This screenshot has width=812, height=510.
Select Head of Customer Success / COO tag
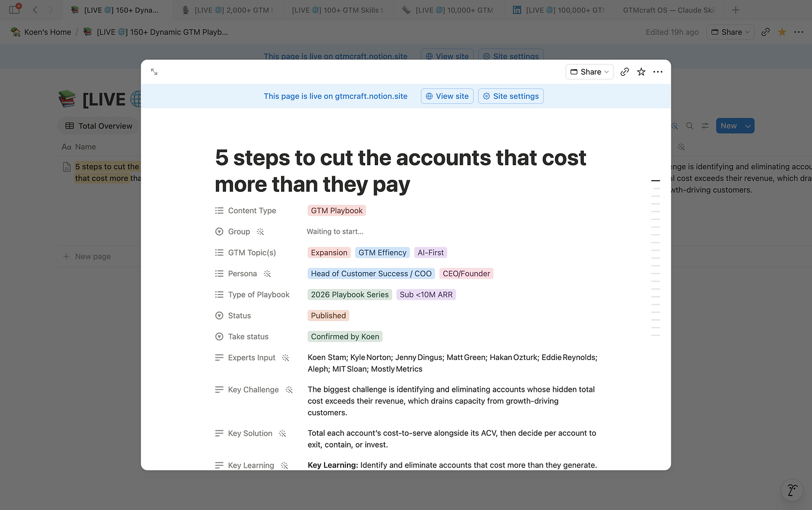click(371, 273)
